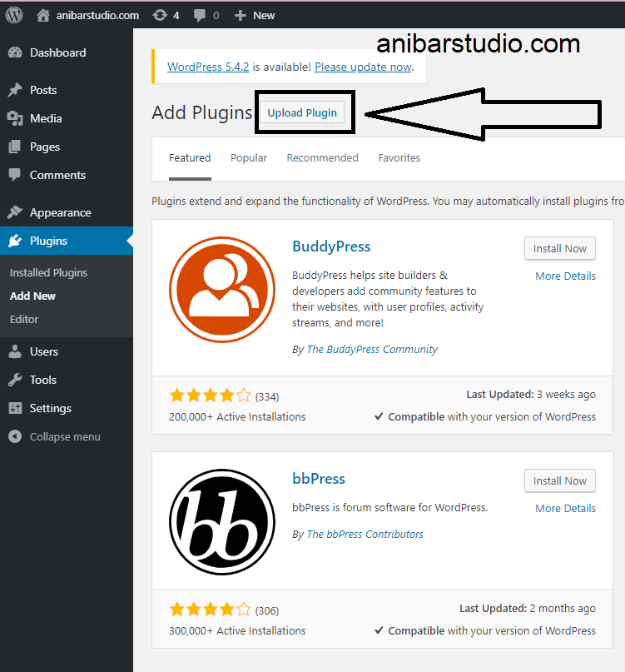This screenshot has width=625, height=672.
Task: View More Details for bbPress
Action: (x=565, y=508)
